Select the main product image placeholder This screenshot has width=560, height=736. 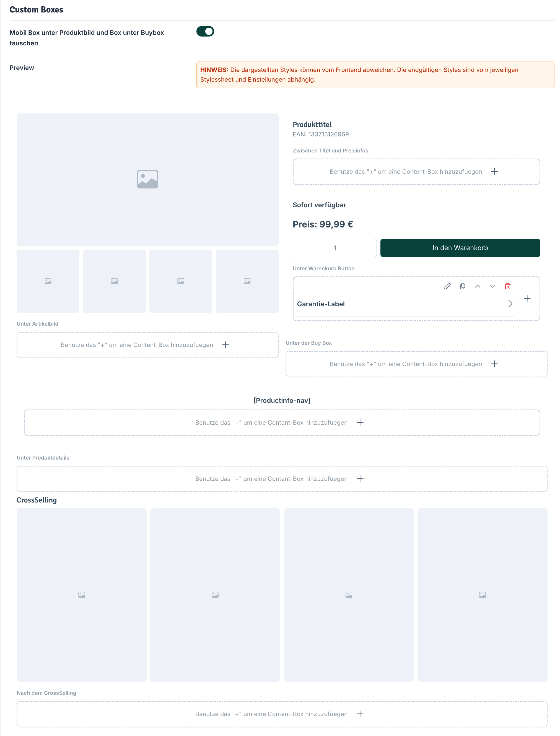148,180
